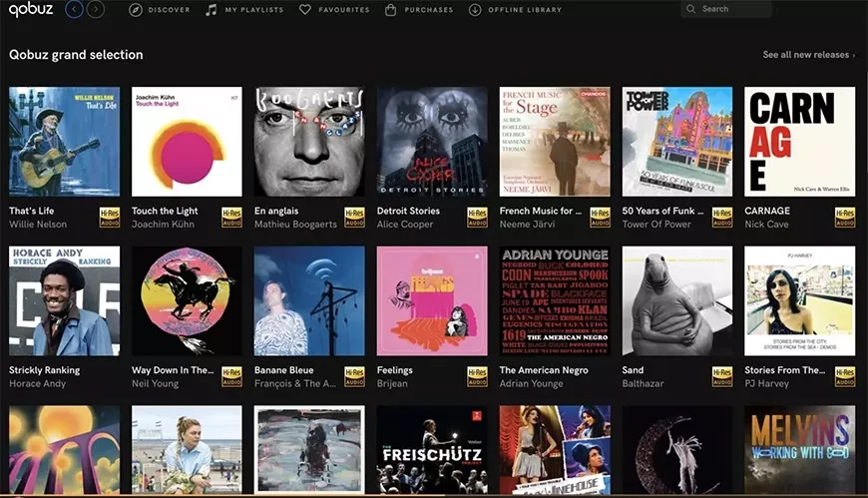Image resolution: width=868 pixels, height=498 pixels.
Task: Click Hi-Res Audio badge beside That's Life
Action: click(110, 217)
